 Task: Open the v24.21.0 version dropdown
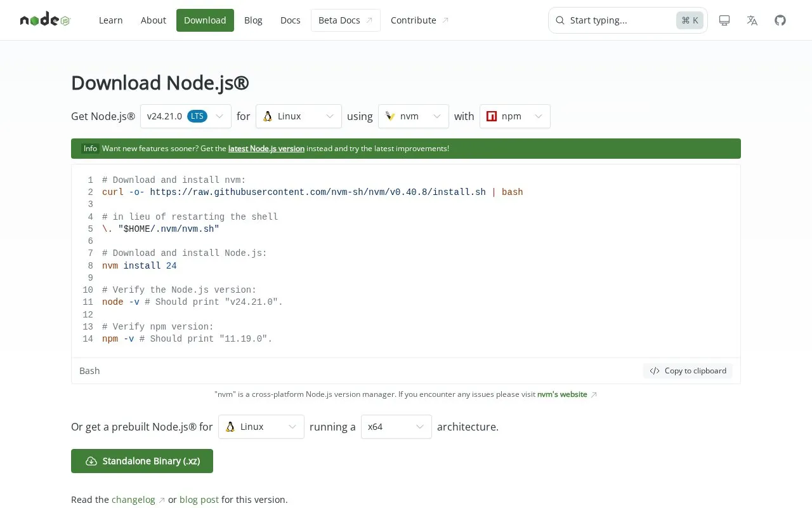(186, 116)
